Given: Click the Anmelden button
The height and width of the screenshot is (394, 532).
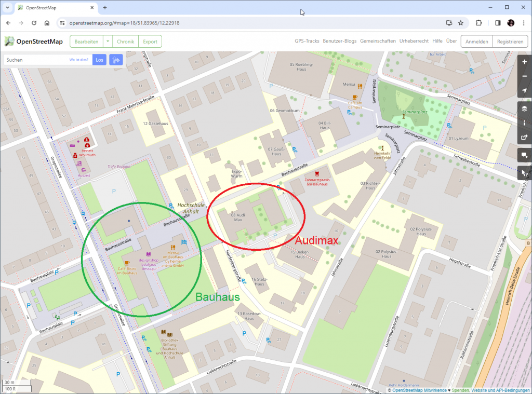Looking at the screenshot, I should (x=476, y=42).
